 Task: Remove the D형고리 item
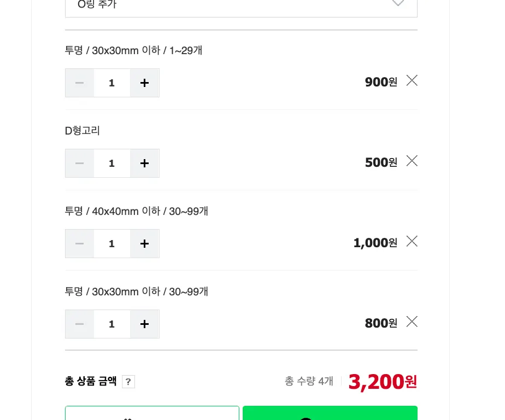(412, 161)
